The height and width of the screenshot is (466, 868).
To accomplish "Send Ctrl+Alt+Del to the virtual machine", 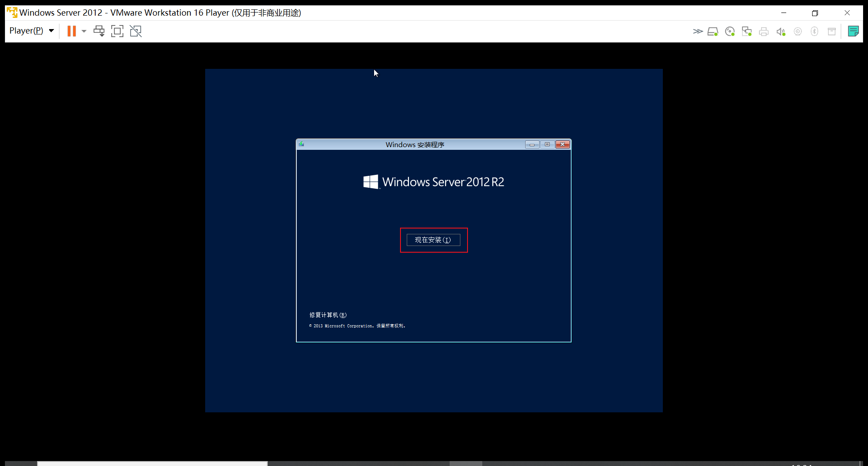I will [x=99, y=31].
